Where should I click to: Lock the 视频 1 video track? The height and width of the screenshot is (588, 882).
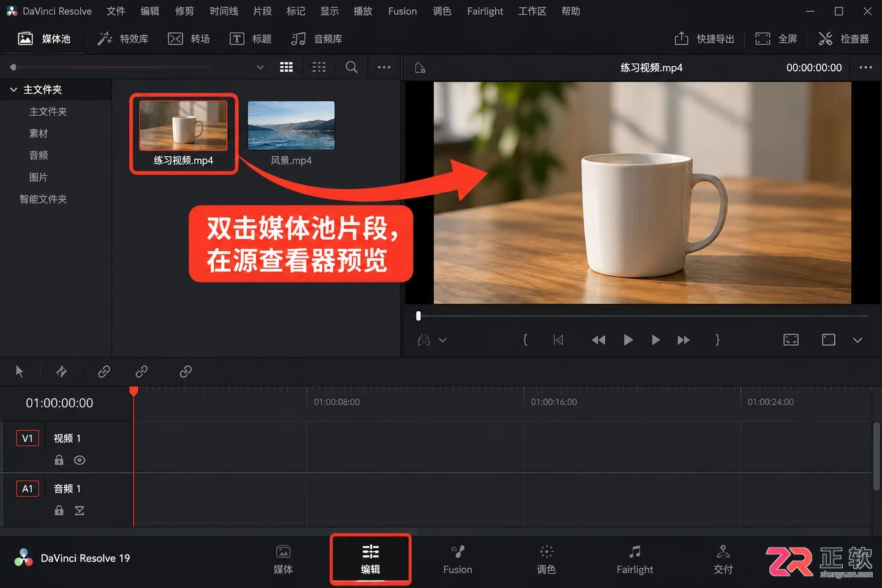click(59, 460)
